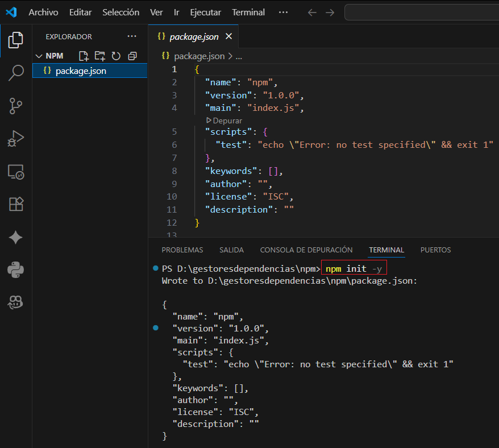The width and height of the screenshot is (499, 448).
Task: Open the Terminal menu
Action: 248,12
